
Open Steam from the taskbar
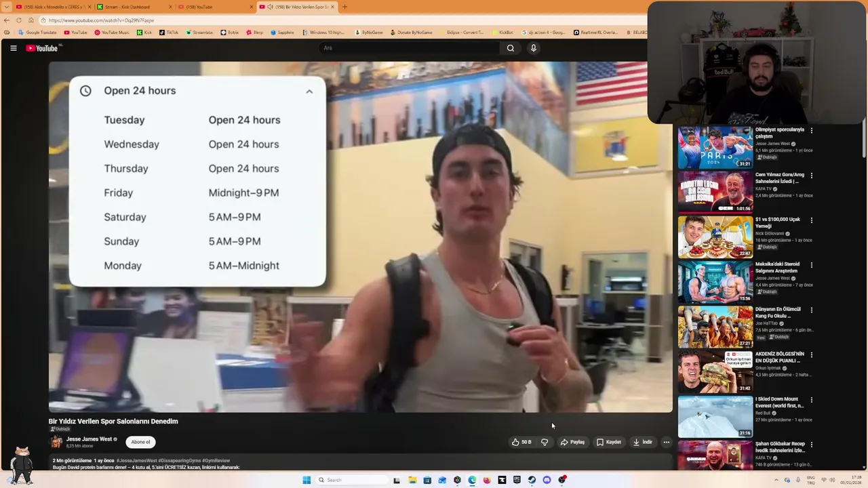[532, 480]
